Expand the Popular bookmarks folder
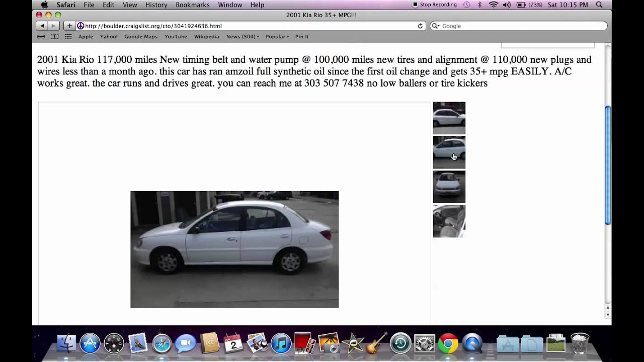This screenshot has height=362, width=644. (277, 37)
